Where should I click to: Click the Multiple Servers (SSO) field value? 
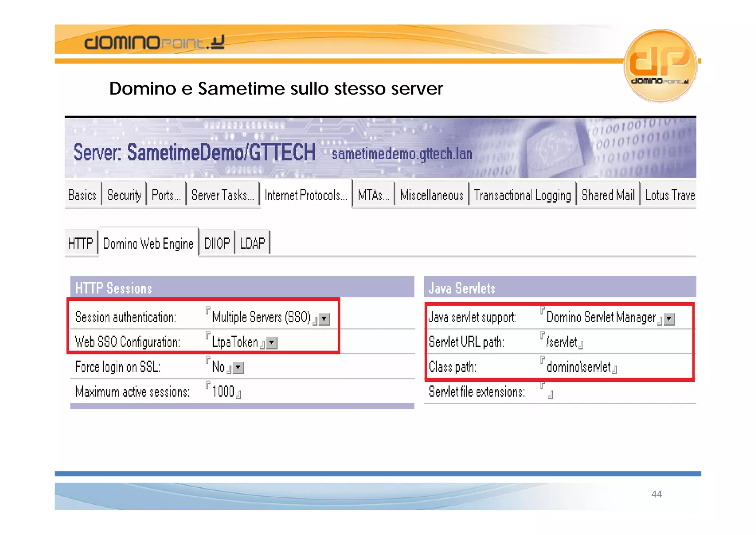261,317
